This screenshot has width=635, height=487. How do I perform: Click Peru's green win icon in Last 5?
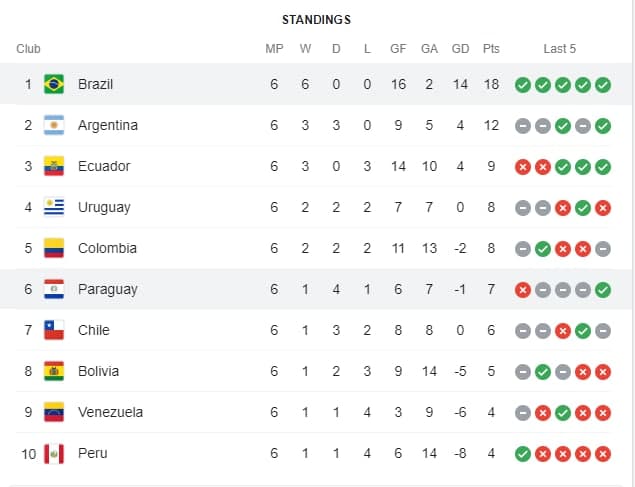pyautogui.click(x=522, y=454)
